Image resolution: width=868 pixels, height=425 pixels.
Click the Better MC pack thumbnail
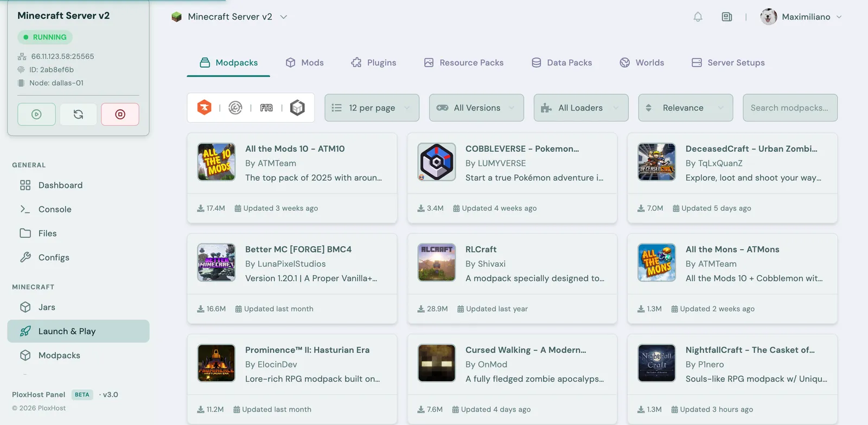pyautogui.click(x=216, y=263)
